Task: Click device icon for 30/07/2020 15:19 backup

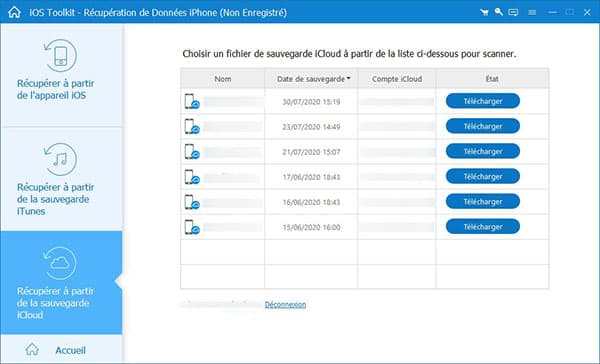Action: click(x=192, y=101)
